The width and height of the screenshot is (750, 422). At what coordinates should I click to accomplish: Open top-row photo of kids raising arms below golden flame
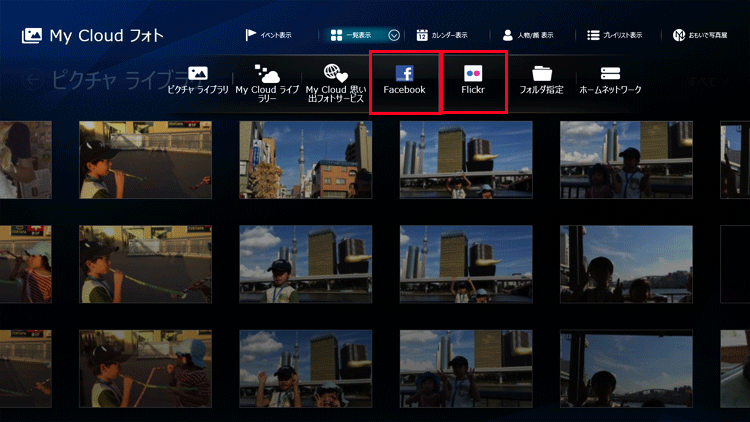[x=466, y=160]
